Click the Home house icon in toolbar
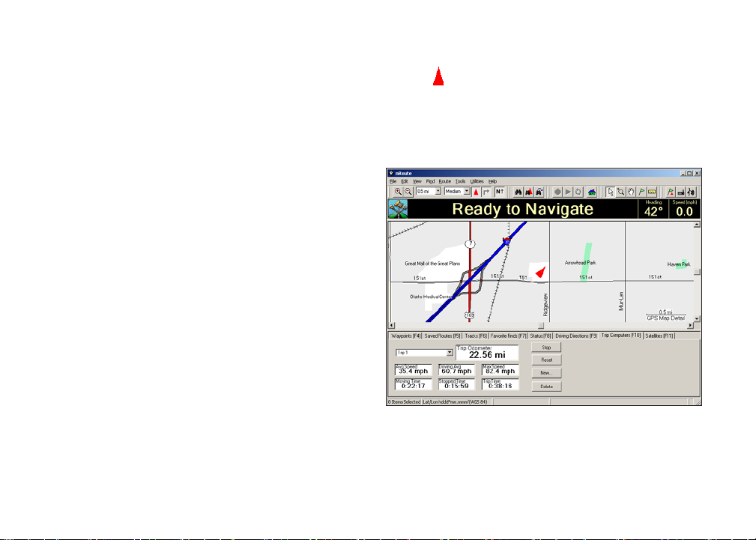Viewport: 756px width, 540px height. click(592, 192)
